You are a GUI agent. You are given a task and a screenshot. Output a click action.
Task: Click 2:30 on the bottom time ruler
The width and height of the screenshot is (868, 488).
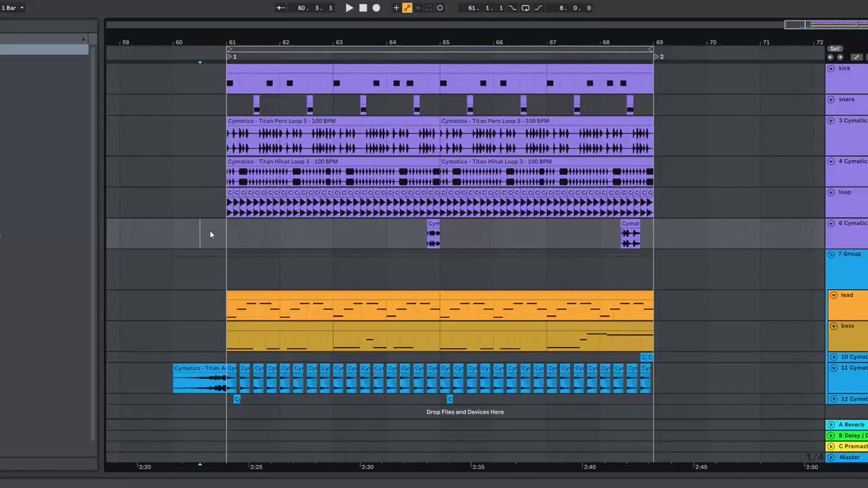tap(367, 467)
